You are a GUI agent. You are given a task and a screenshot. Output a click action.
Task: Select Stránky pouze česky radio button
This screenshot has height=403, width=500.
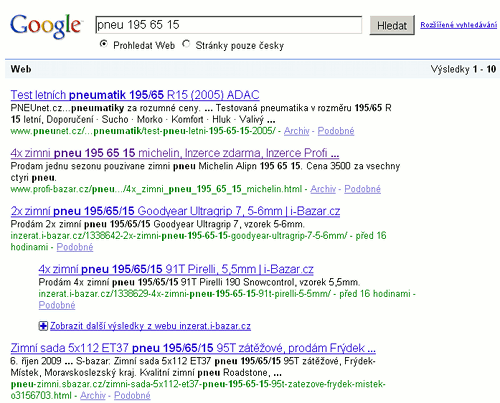[x=186, y=44]
